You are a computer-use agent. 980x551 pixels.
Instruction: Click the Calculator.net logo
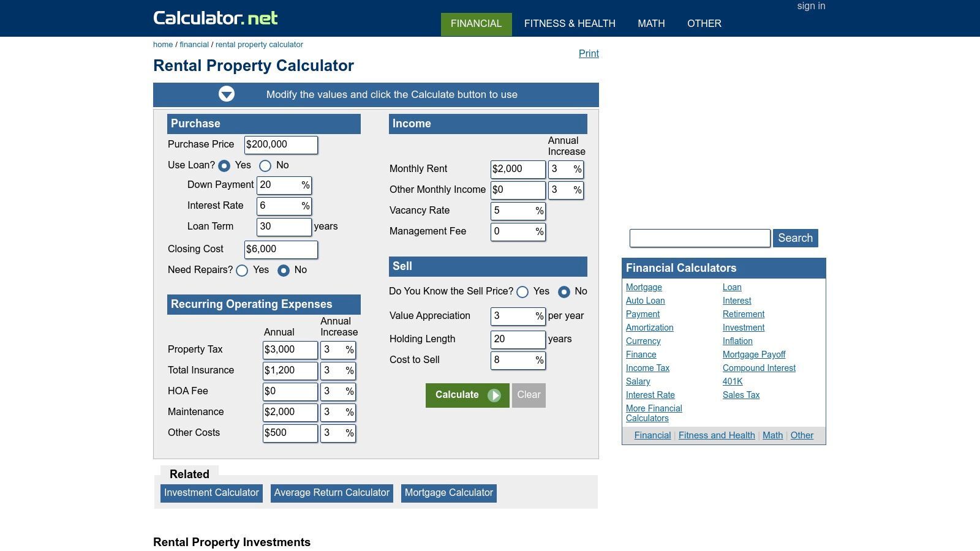click(216, 18)
